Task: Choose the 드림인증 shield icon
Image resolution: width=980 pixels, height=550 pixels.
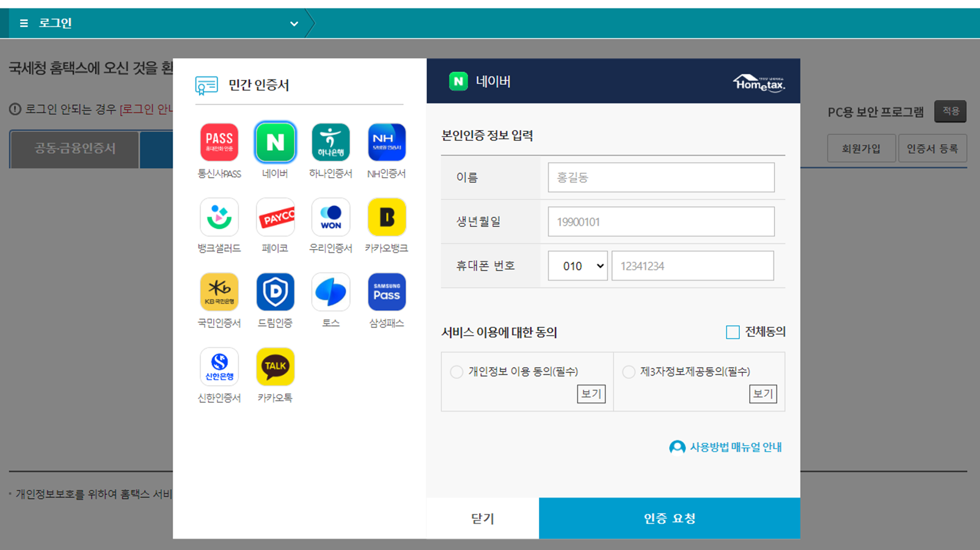Action: coord(275,292)
